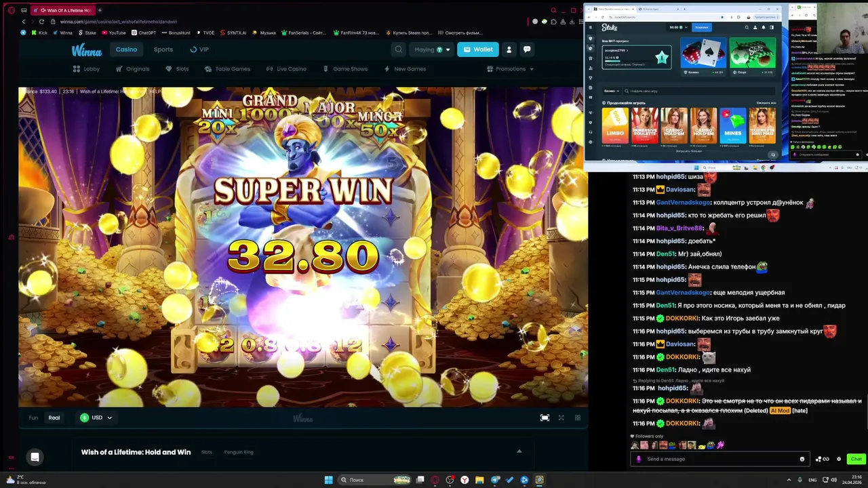Open the Opera menu logo
Screen dimensions: 868x488
point(11,10)
